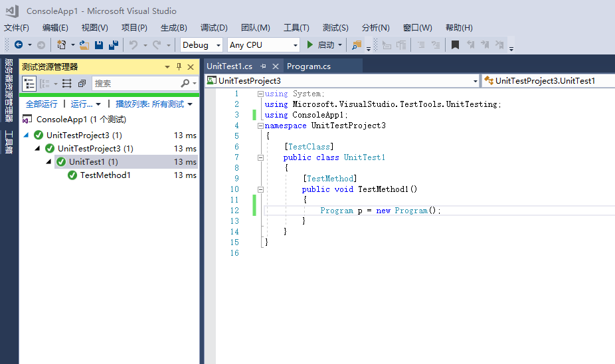Click the hierarchy view icon in Test Explorer

pyautogui.click(x=29, y=84)
